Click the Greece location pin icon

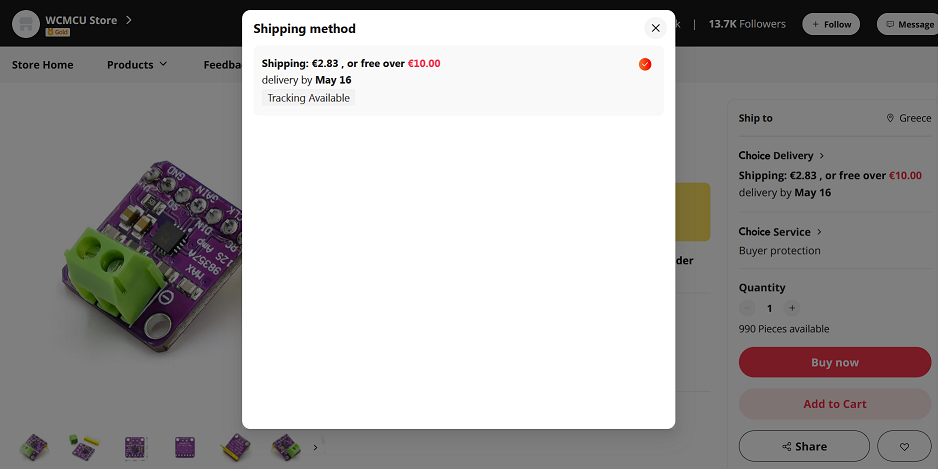[890, 118]
